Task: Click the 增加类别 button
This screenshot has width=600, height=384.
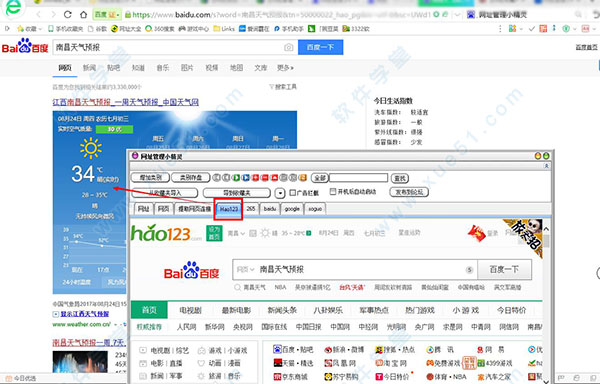Action: click(150, 177)
